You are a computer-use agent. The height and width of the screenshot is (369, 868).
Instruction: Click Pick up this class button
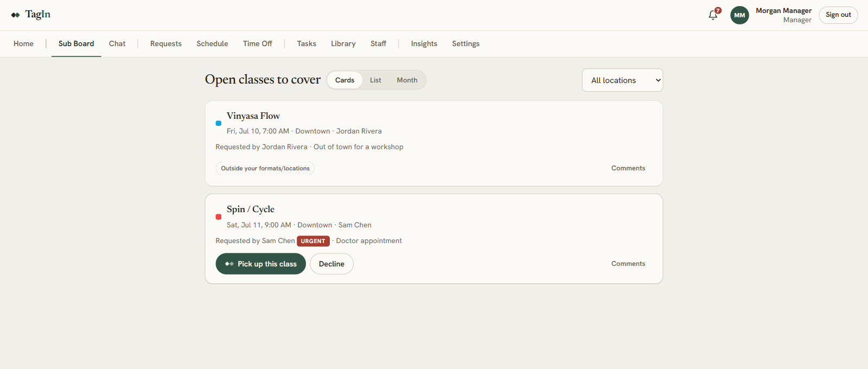[x=261, y=264]
